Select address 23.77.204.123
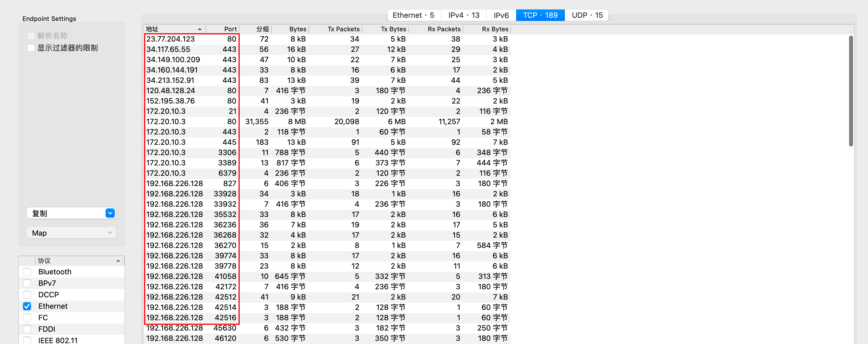 click(x=170, y=39)
